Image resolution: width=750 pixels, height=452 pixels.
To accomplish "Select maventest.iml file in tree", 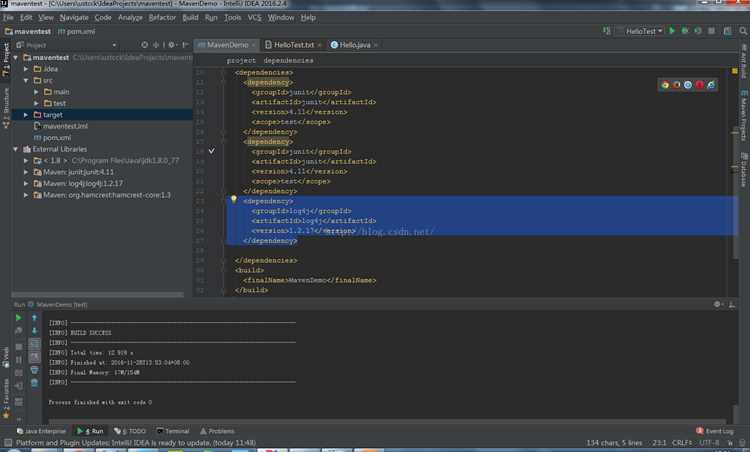I will tap(65, 126).
